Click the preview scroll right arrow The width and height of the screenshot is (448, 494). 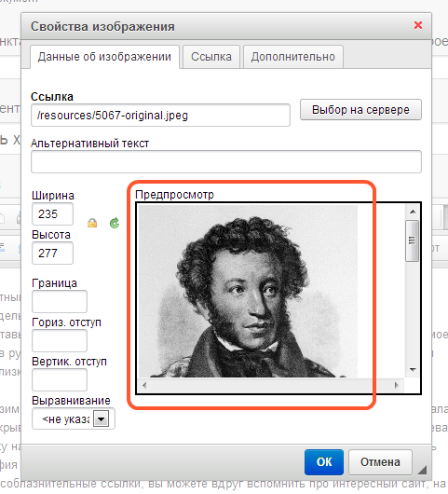[397, 385]
